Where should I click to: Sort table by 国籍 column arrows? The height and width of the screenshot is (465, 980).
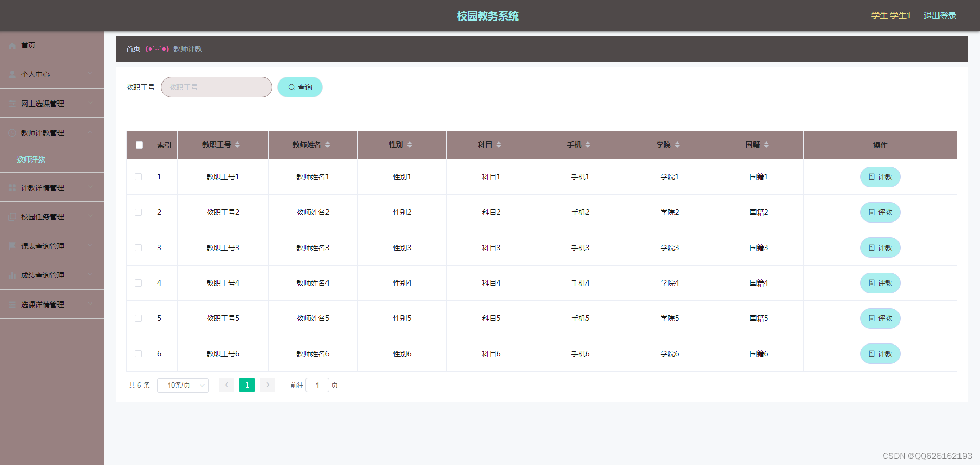(766, 145)
